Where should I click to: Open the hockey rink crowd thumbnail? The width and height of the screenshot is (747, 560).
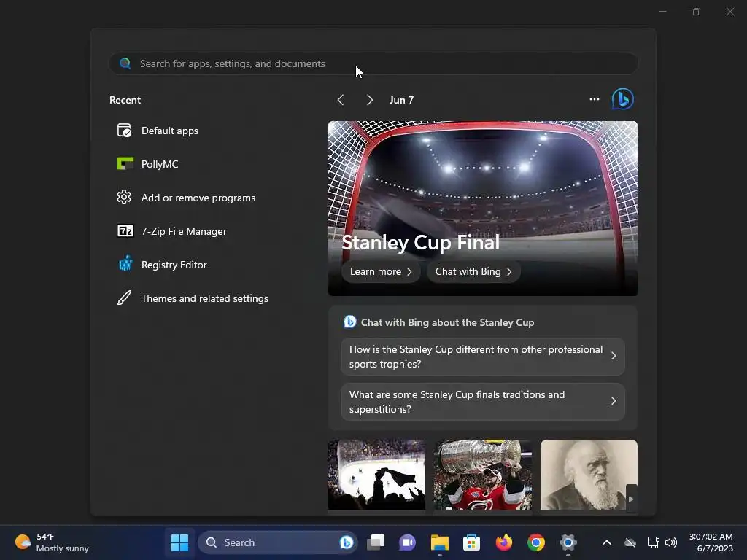[x=376, y=475]
